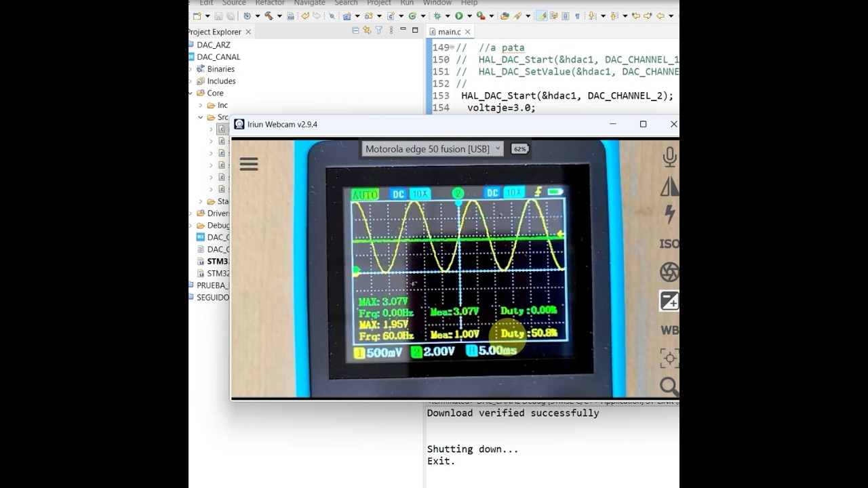This screenshot has height=488, width=868.
Task: Click console text 'Download verified successfully'
Action: click(513, 413)
